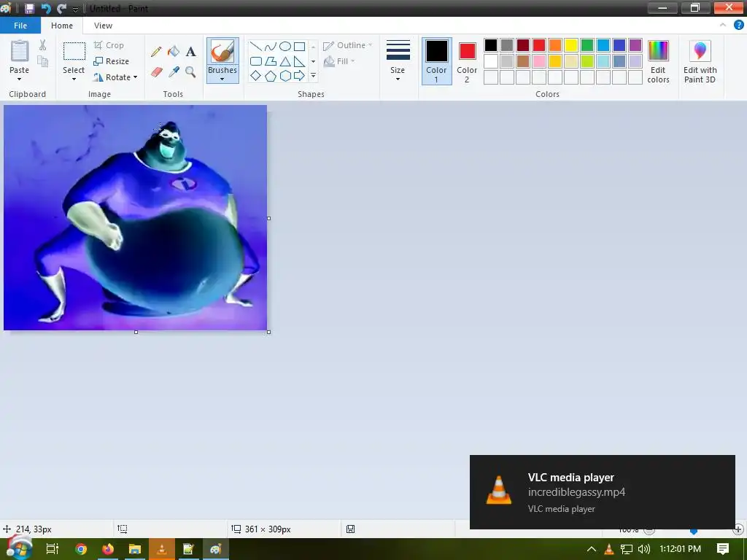Select the Color picker eyedropper tool
Viewport: 747px width, 560px height.
click(174, 72)
